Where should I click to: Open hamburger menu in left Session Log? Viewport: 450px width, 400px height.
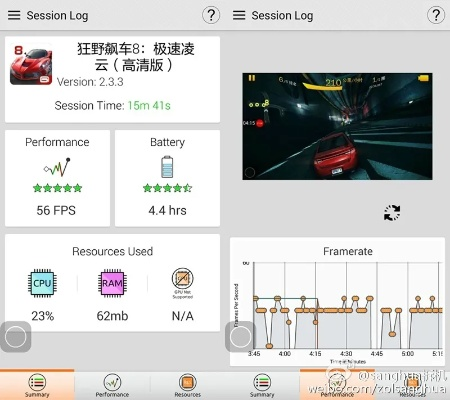click(14, 15)
